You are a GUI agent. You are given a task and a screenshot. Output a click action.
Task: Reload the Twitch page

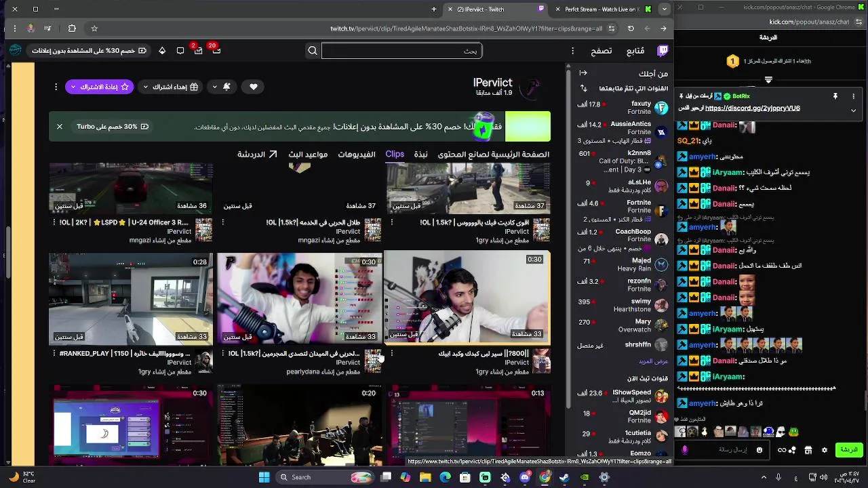pyautogui.click(x=631, y=28)
